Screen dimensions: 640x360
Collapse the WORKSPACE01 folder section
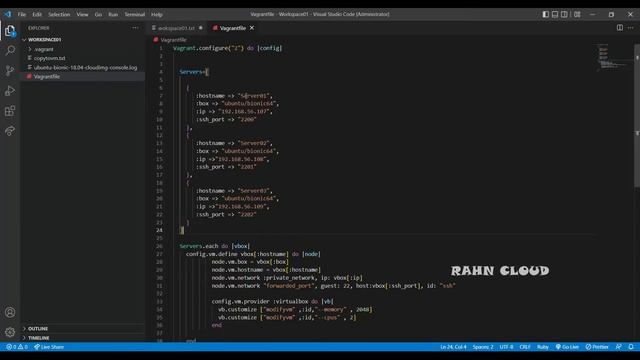pyautogui.click(x=83, y=40)
